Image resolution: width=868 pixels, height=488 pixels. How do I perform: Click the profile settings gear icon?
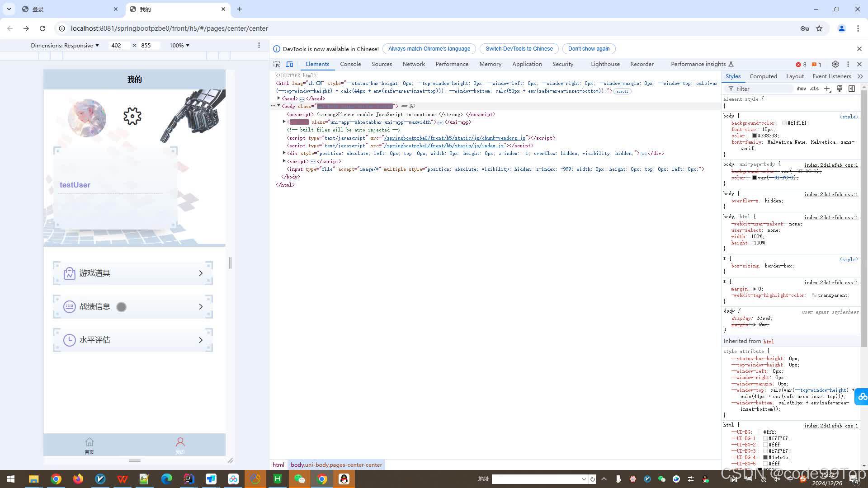(x=132, y=117)
